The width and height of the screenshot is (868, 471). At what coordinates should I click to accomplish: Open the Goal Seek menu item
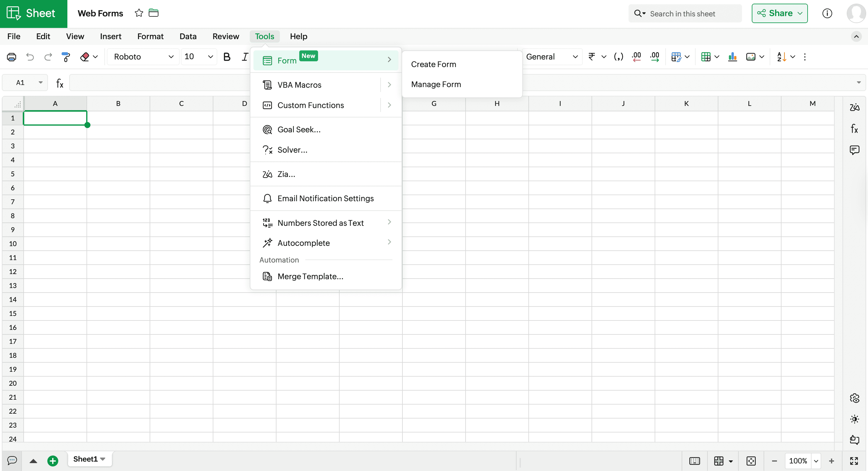point(299,130)
